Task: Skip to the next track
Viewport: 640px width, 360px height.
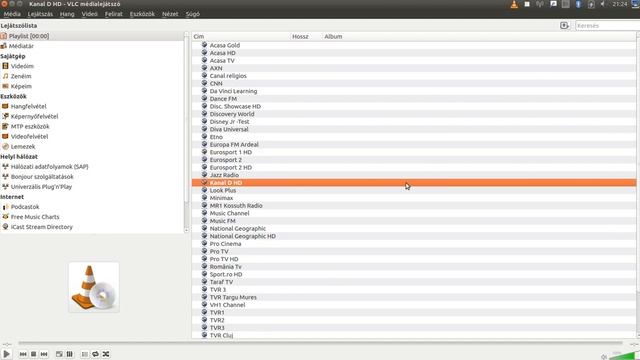Action: click(44, 354)
